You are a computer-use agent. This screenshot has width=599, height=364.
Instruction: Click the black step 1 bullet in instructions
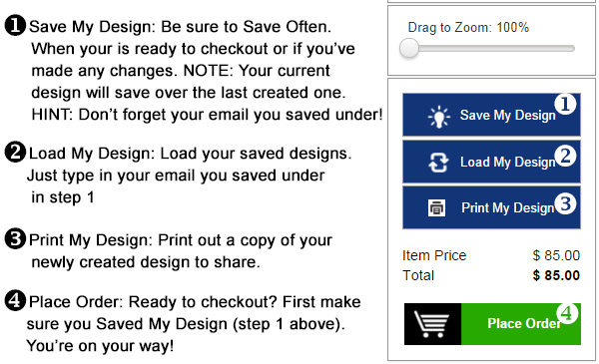[x=15, y=26]
